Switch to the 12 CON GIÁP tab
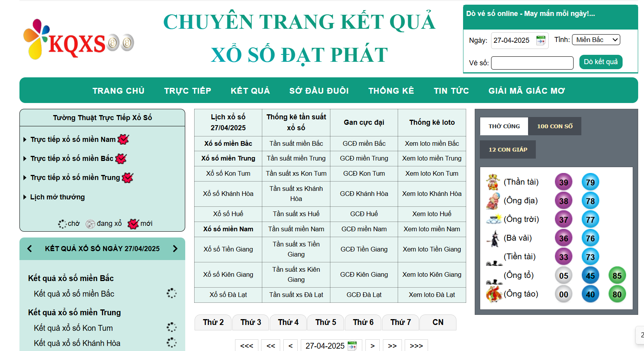The height and width of the screenshot is (351, 644). (x=508, y=150)
